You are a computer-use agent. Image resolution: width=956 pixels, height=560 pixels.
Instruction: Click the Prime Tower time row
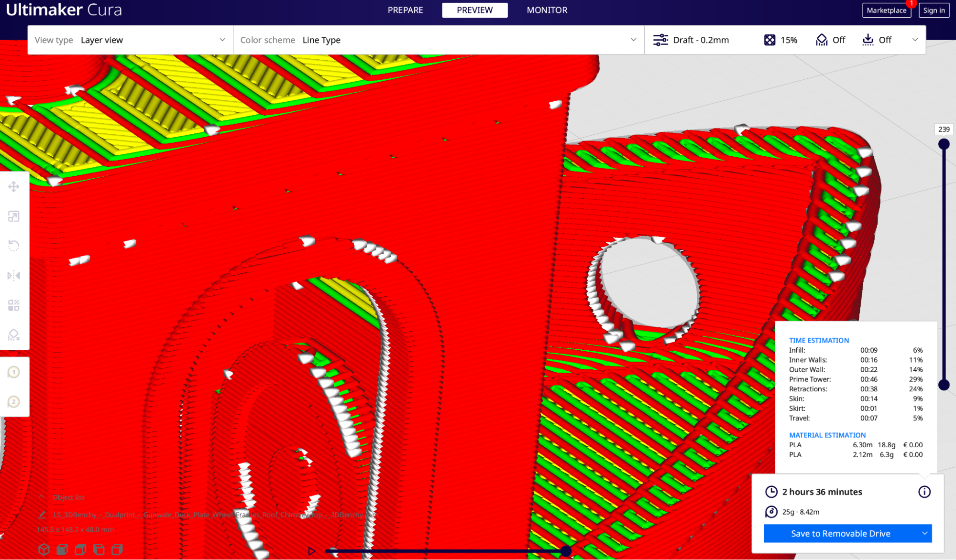click(856, 379)
